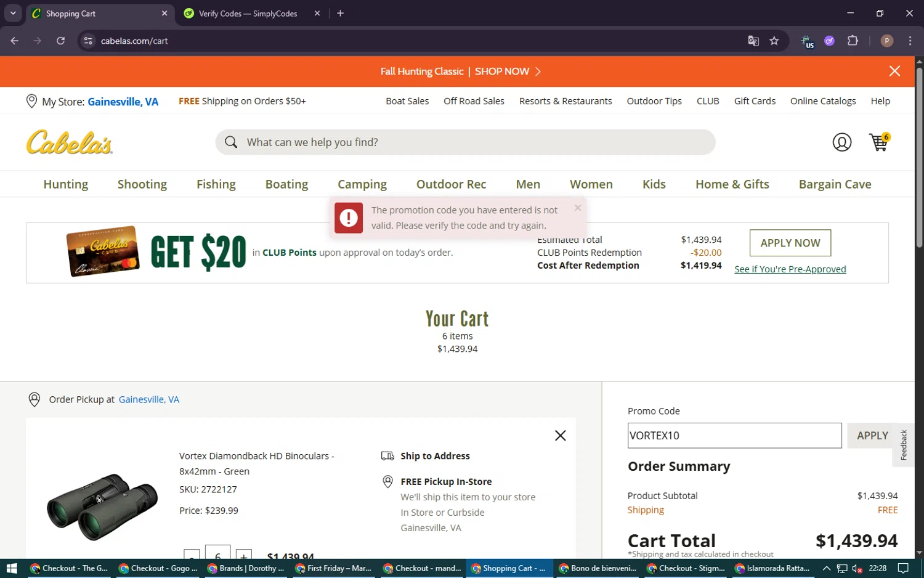This screenshot has height=578, width=924.
Task: Select the FREE Pickup In-Store option
Action: (446, 482)
